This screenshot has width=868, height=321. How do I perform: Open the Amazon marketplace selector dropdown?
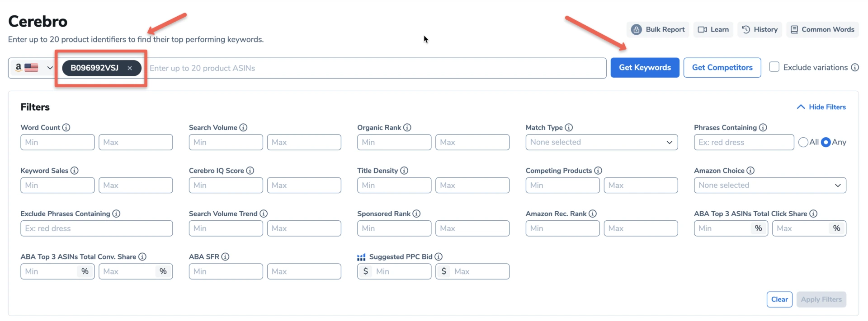point(32,68)
